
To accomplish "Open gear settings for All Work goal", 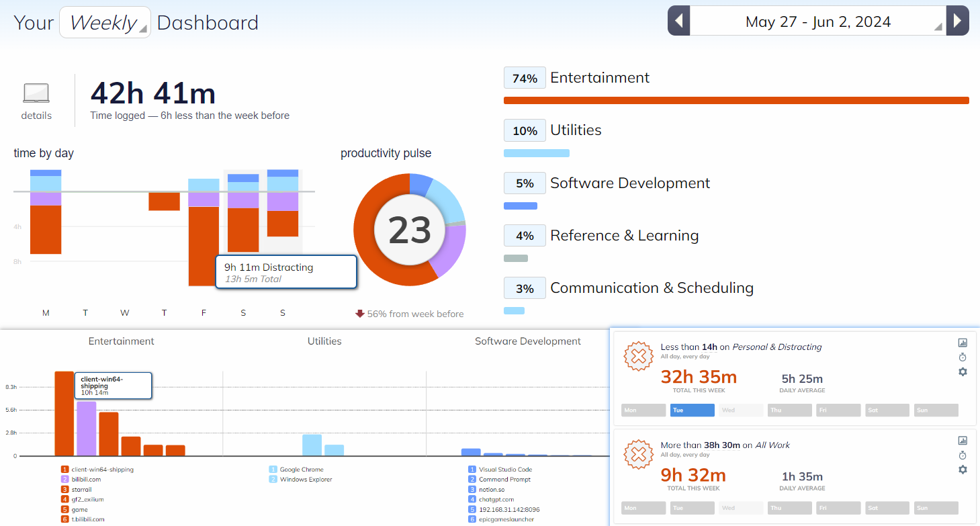I will 963,470.
